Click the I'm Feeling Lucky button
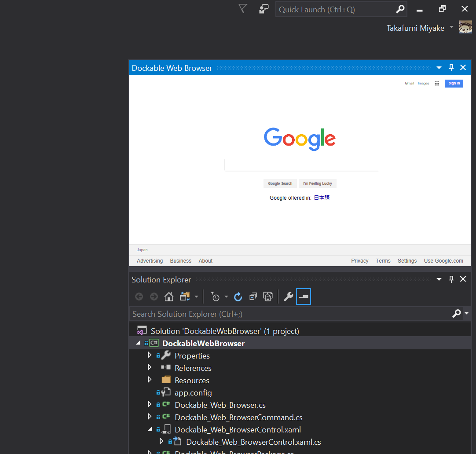 click(x=318, y=183)
